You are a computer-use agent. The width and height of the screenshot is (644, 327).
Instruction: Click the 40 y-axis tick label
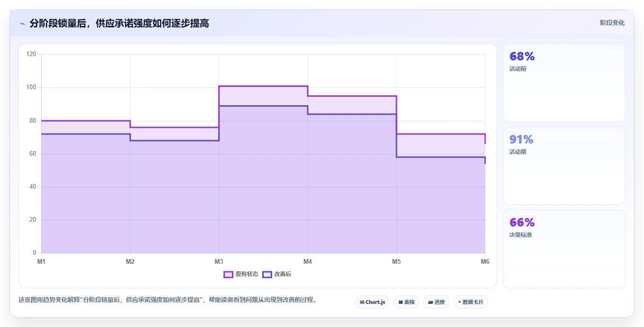point(33,187)
